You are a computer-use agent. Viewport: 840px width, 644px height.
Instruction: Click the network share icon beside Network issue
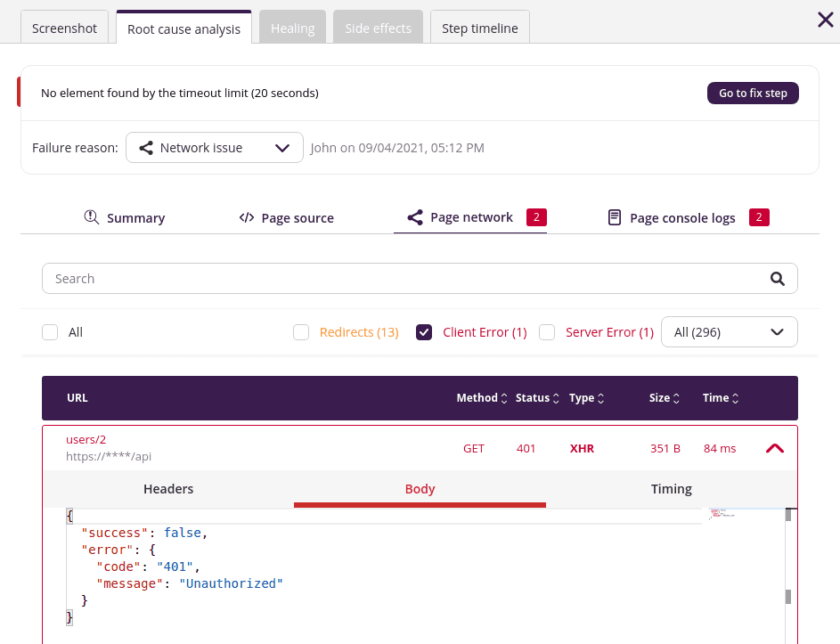coord(146,147)
